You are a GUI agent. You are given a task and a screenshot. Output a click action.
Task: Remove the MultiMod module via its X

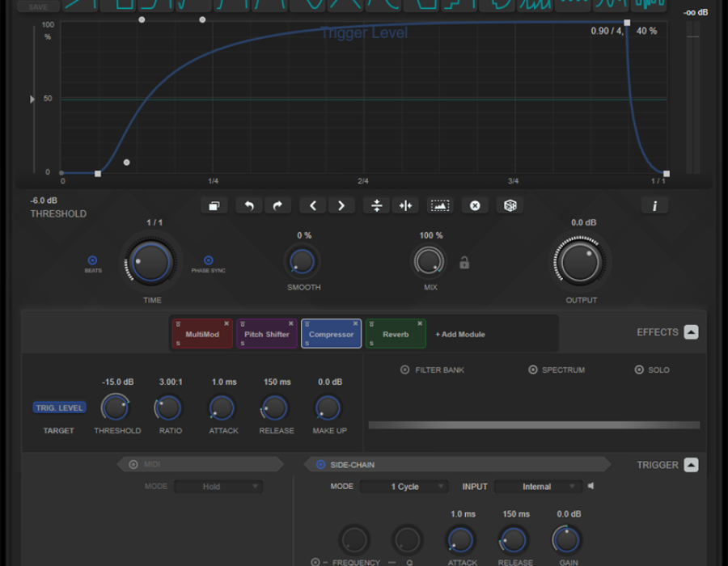tap(226, 323)
